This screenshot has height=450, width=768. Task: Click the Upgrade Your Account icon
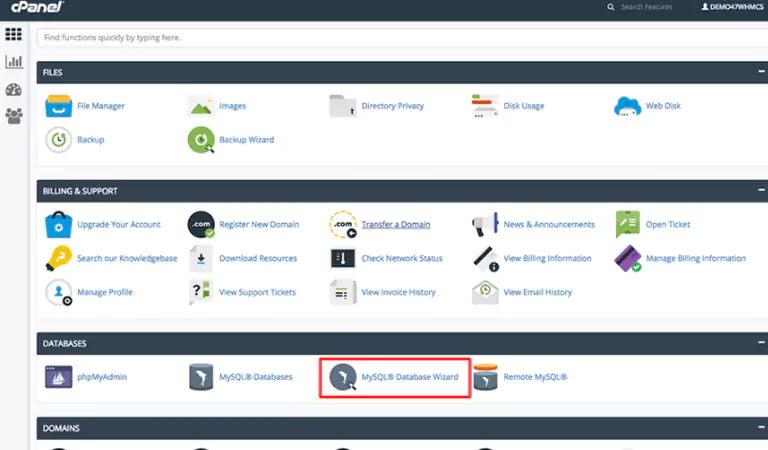pos(58,224)
